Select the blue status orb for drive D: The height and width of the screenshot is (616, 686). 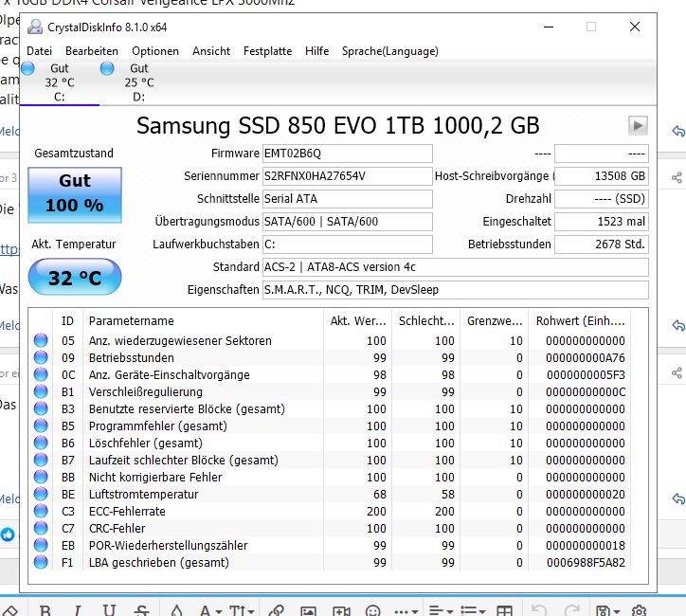coord(107,68)
